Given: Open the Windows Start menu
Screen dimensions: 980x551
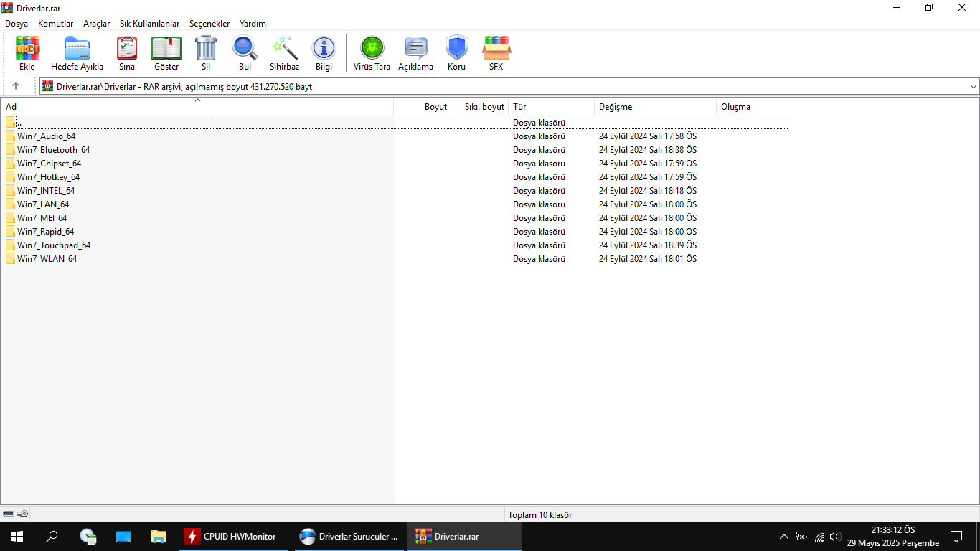Looking at the screenshot, I should [x=17, y=536].
